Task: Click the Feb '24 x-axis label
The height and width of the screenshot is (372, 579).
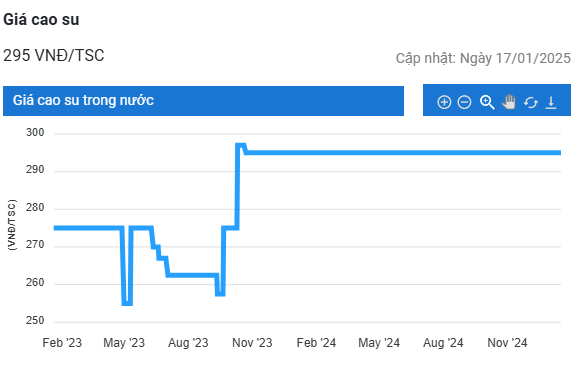Action: click(316, 343)
